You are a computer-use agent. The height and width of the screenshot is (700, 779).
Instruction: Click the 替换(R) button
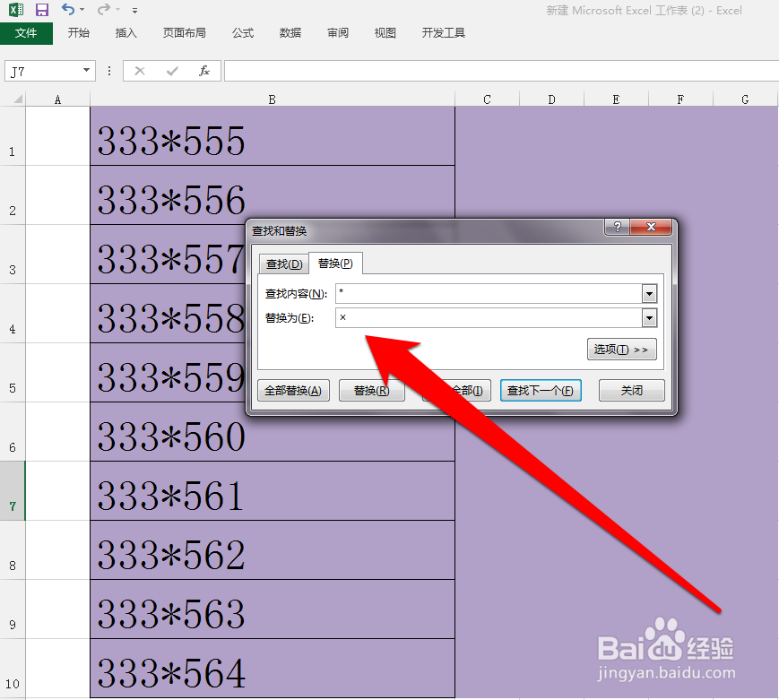pos(371,391)
